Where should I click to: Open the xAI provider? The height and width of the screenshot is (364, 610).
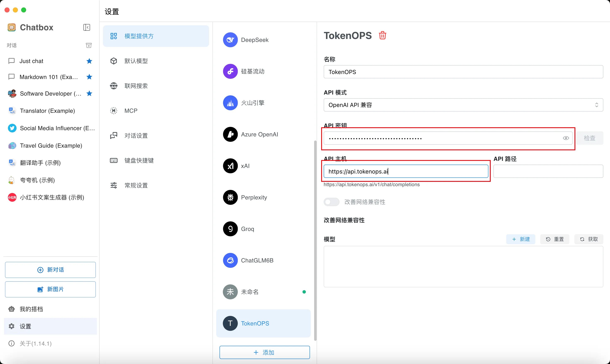point(263,166)
